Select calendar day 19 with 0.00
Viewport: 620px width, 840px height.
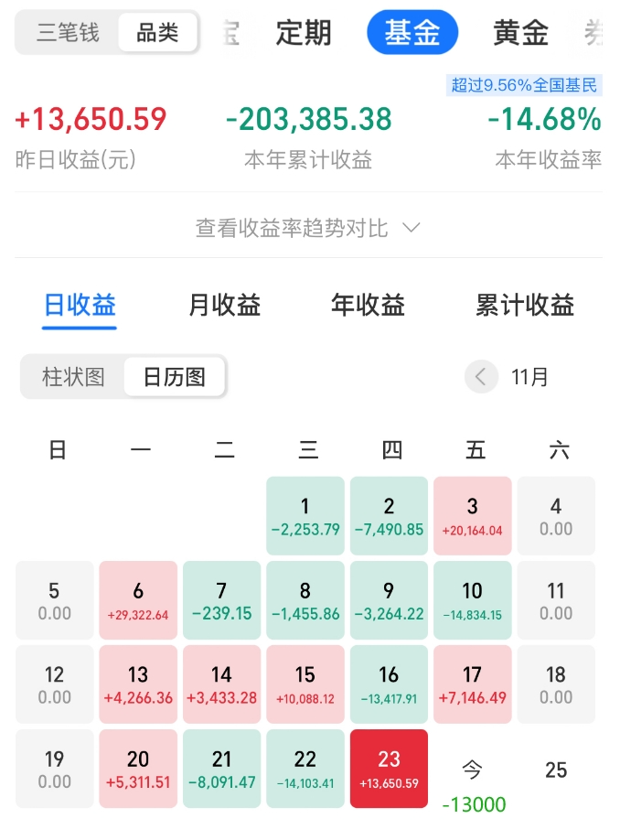pyautogui.click(x=55, y=769)
